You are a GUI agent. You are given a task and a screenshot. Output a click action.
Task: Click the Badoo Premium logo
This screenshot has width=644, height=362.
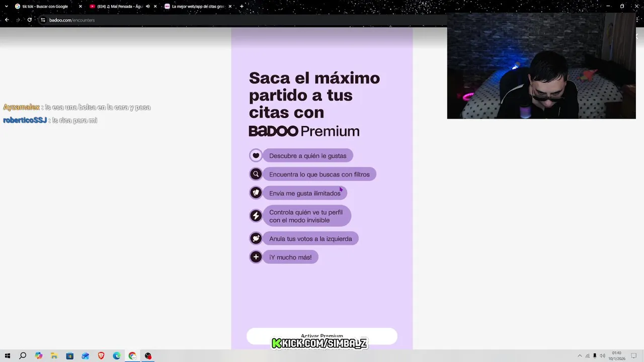304,131
